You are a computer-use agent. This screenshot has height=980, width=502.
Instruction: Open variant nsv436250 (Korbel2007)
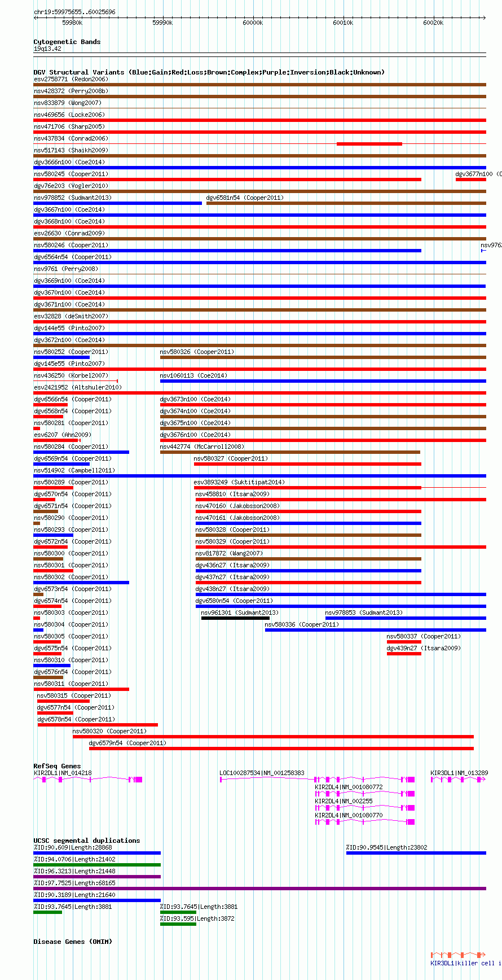76,381
